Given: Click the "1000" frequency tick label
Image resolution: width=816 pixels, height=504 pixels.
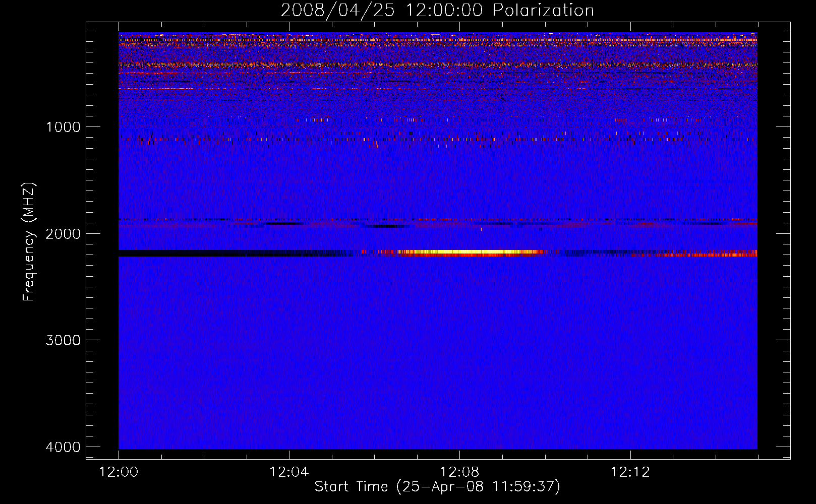Looking at the screenshot, I should (63, 127).
